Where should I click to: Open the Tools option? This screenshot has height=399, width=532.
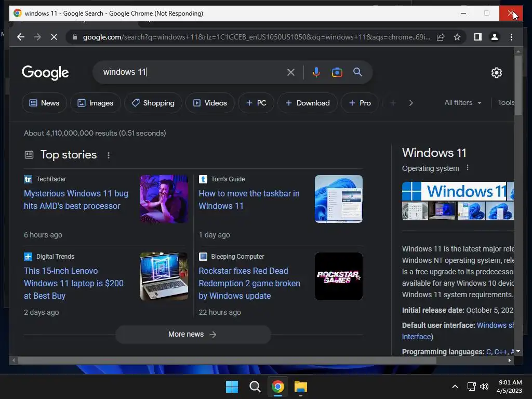[506, 102]
